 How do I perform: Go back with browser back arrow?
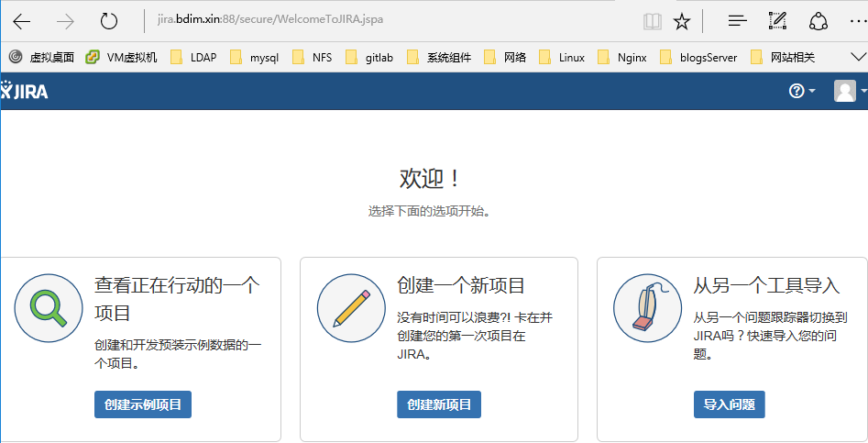point(22,21)
